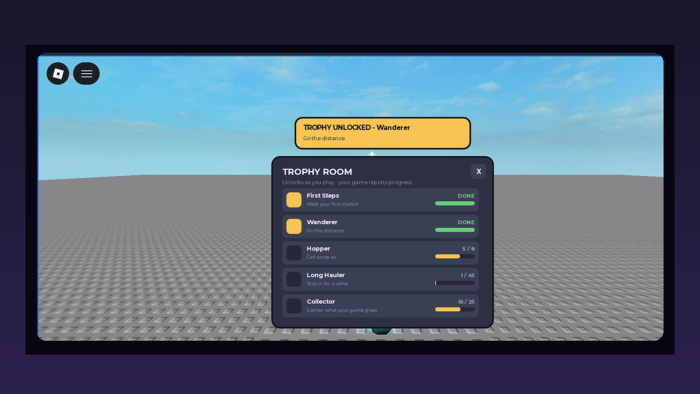700x394 pixels.
Task: Click 'Stay in for a while' description
Action: tap(327, 284)
